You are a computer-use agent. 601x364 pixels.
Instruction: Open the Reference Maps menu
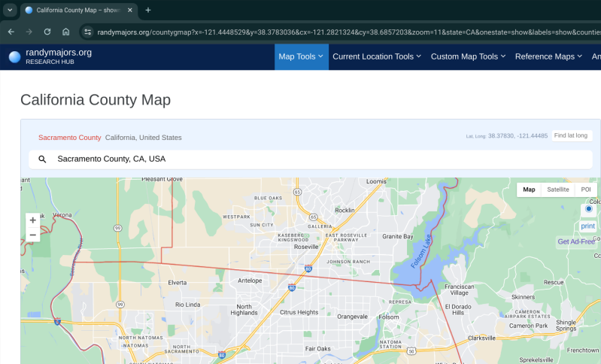pyautogui.click(x=548, y=56)
